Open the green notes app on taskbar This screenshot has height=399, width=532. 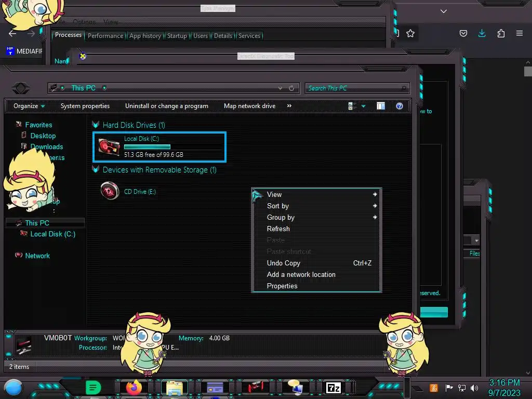point(93,388)
